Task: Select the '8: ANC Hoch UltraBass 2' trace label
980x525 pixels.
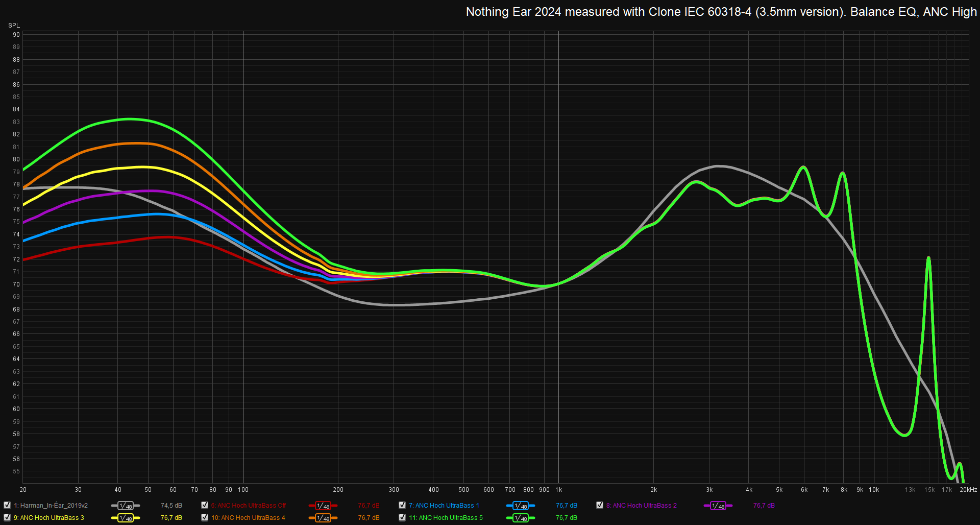Action: point(642,506)
